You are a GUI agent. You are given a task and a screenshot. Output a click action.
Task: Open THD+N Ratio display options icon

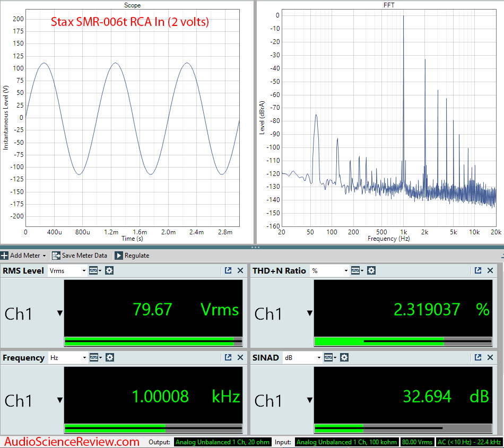coord(357,271)
